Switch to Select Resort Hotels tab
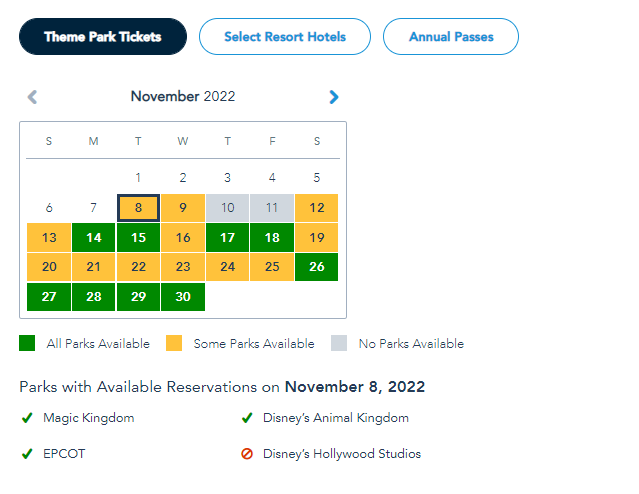639x494 pixels. [285, 37]
